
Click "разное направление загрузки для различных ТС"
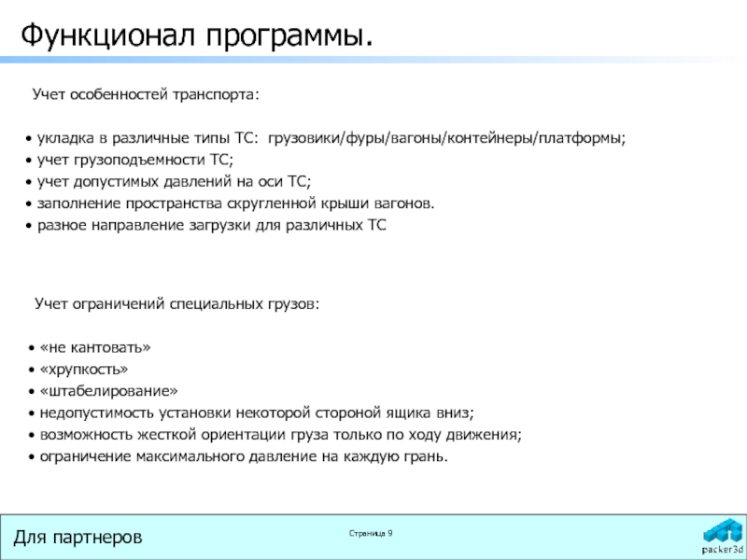205,225
